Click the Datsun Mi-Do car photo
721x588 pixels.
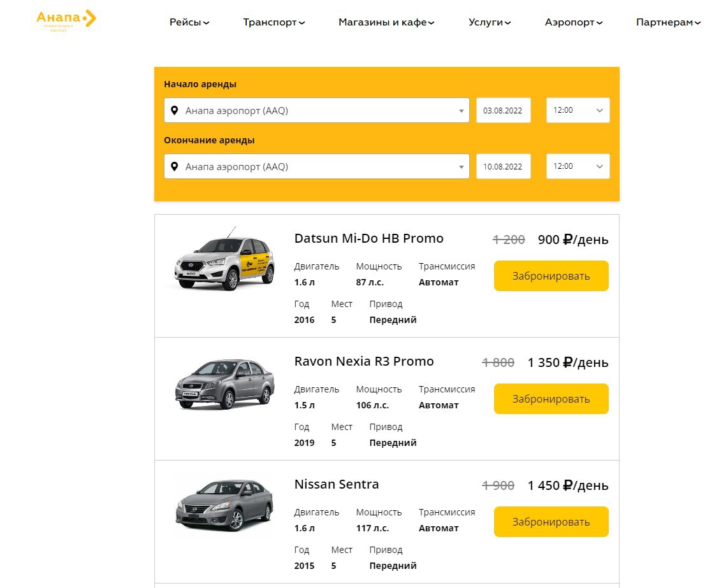tap(224, 259)
